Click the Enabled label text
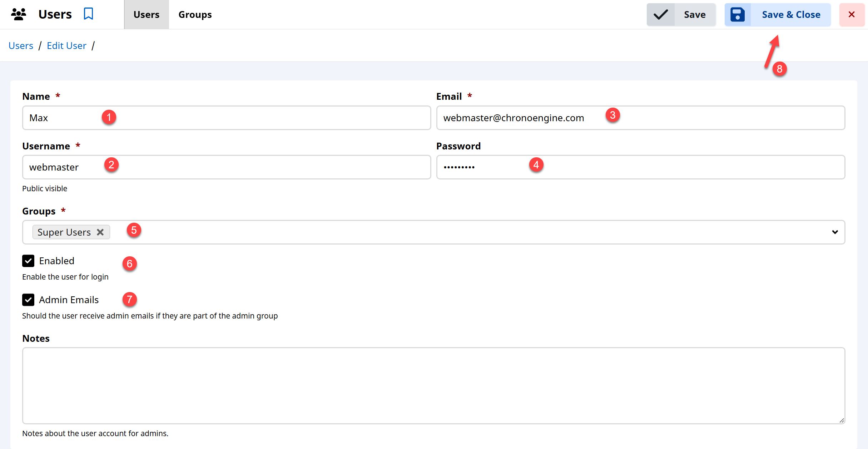Screen dimensions: 868x449 (x=57, y=261)
